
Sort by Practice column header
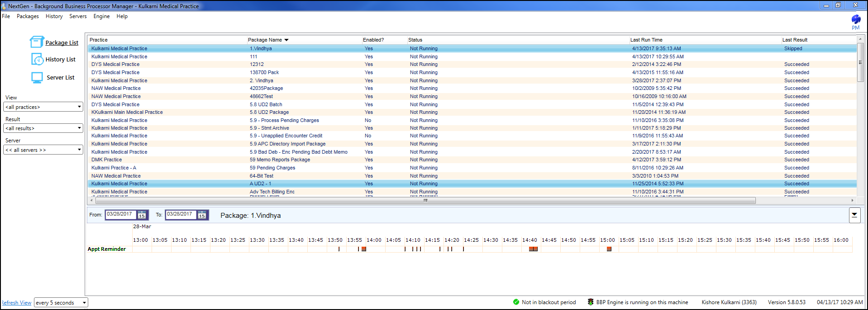(x=99, y=40)
